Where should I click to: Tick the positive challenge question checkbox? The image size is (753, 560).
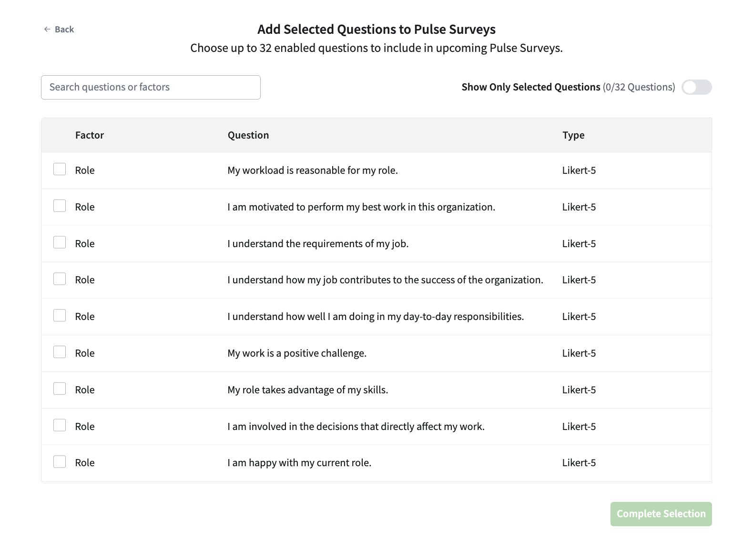tap(60, 352)
